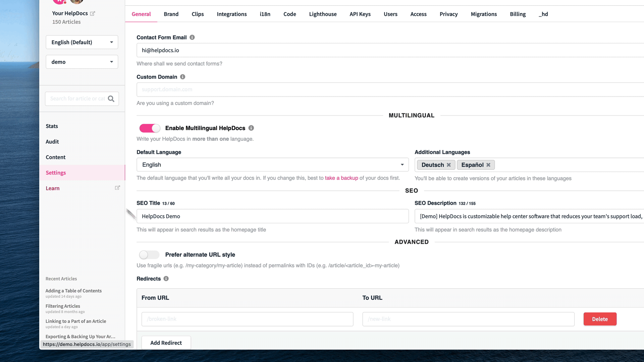Viewport: 644px width, 362px height.
Task: Click info icon next to Enable Multilingual HelpDocs
Action: coord(251,128)
